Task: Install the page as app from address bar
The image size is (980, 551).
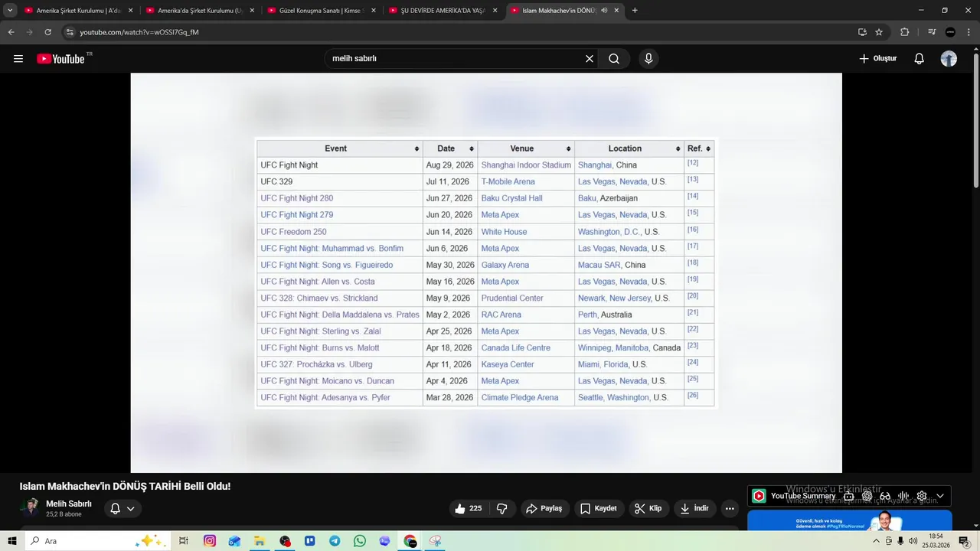Action: pos(862,32)
